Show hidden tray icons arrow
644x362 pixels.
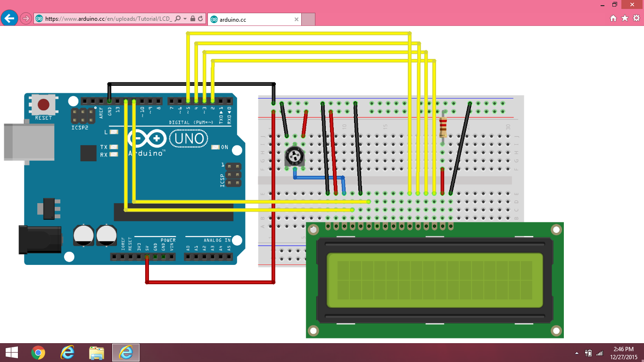coord(577,353)
